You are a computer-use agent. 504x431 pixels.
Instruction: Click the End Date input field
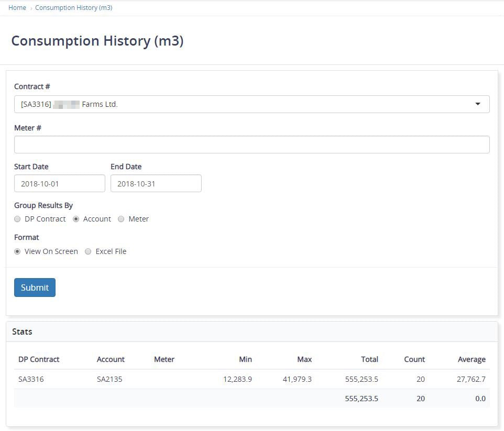(156, 184)
